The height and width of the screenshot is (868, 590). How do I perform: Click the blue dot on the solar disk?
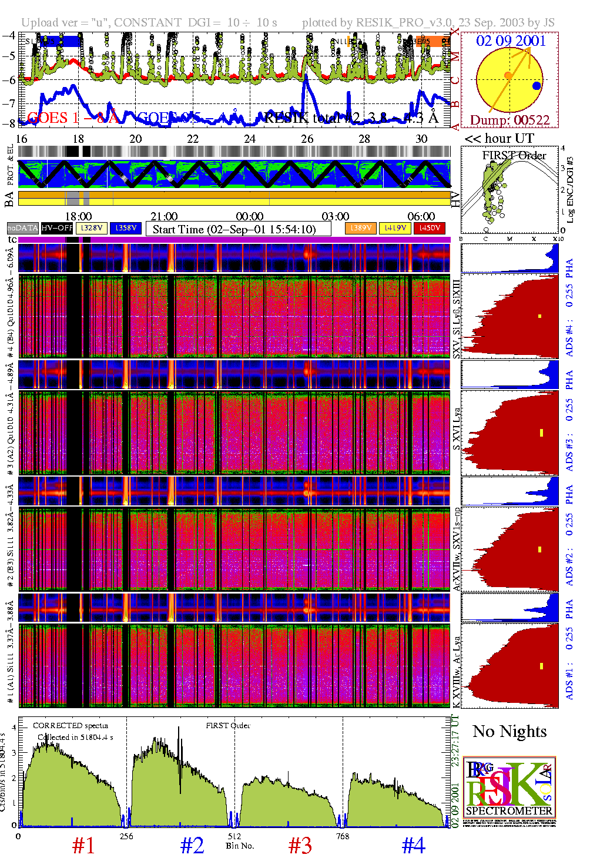[x=536, y=86]
